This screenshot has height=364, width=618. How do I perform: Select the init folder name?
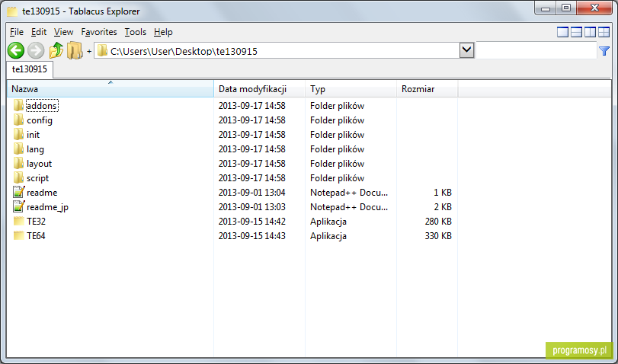pyautogui.click(x=33, y=135)
